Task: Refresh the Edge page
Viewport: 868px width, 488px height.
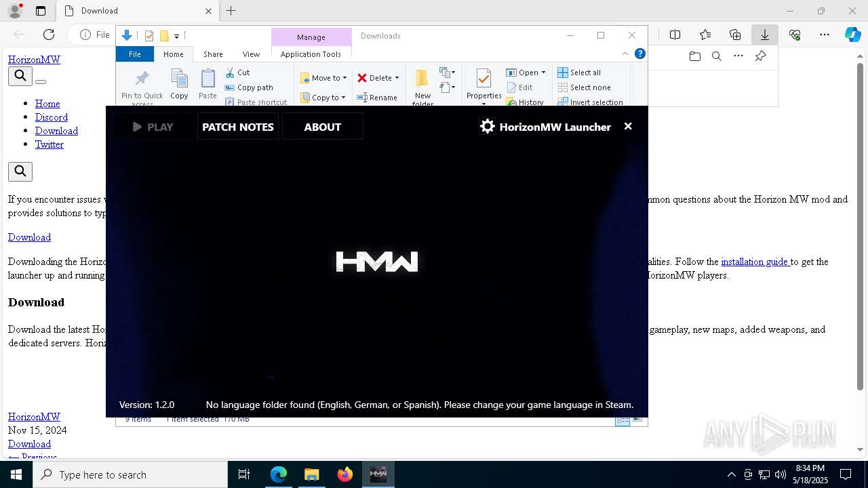Action: point(49,35)
